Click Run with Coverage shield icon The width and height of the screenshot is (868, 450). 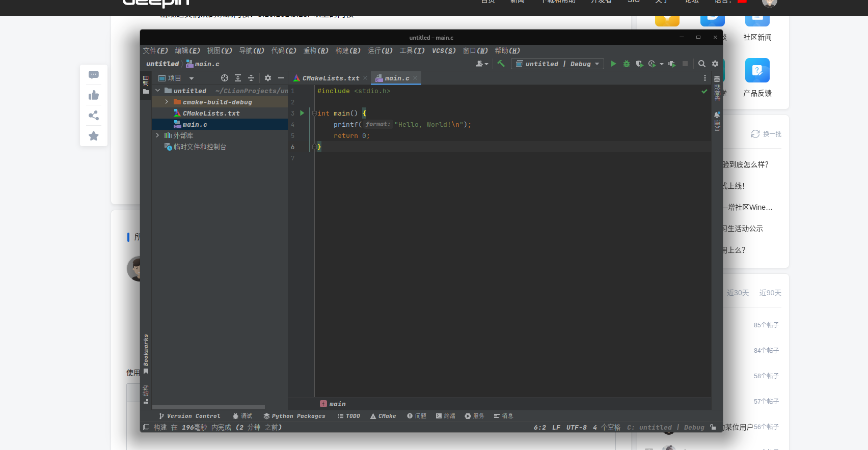click(x=639, y=64)
